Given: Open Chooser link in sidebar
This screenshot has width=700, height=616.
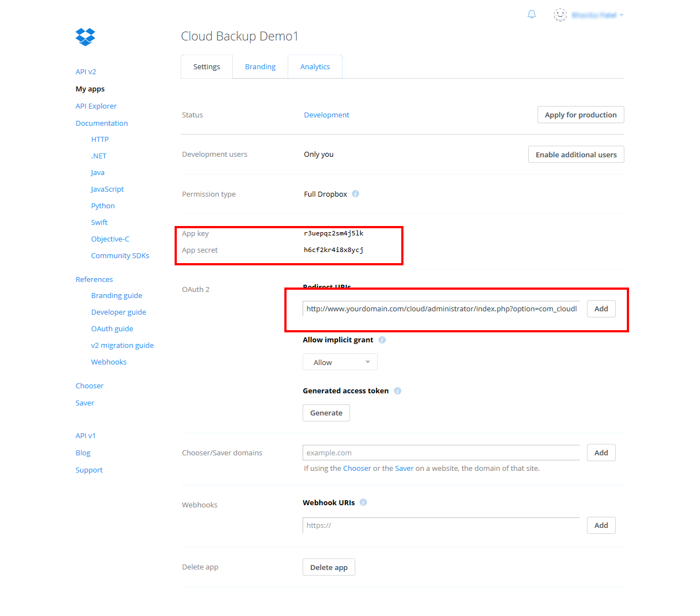Looking at the screenshot, I should (x=90, y=386).
